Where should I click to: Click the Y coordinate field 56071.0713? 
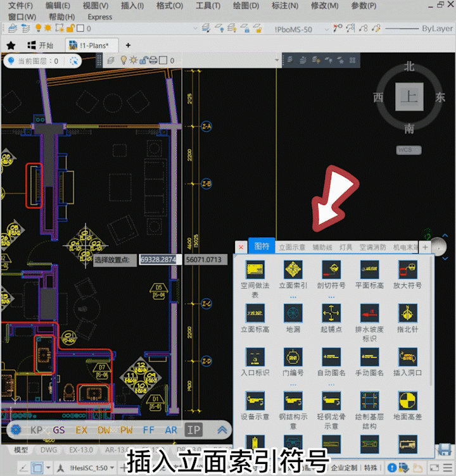pyautogui.click(x=206, y=260)
